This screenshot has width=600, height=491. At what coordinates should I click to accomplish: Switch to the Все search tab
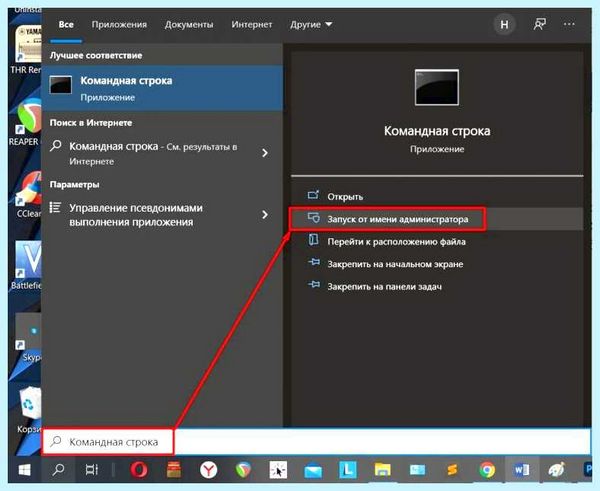tap(66, 24)
